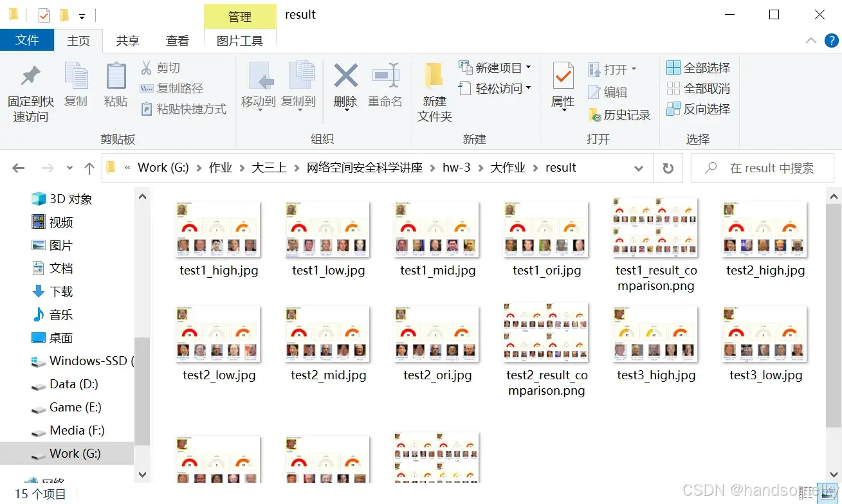Click 全部取消 select none
Viewport: 842px width, 504px height.
699,88
